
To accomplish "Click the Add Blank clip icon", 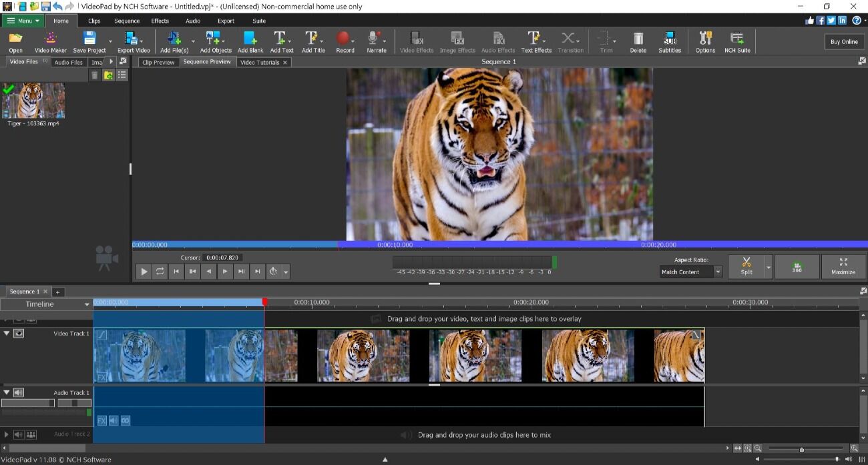I will 250,41.
